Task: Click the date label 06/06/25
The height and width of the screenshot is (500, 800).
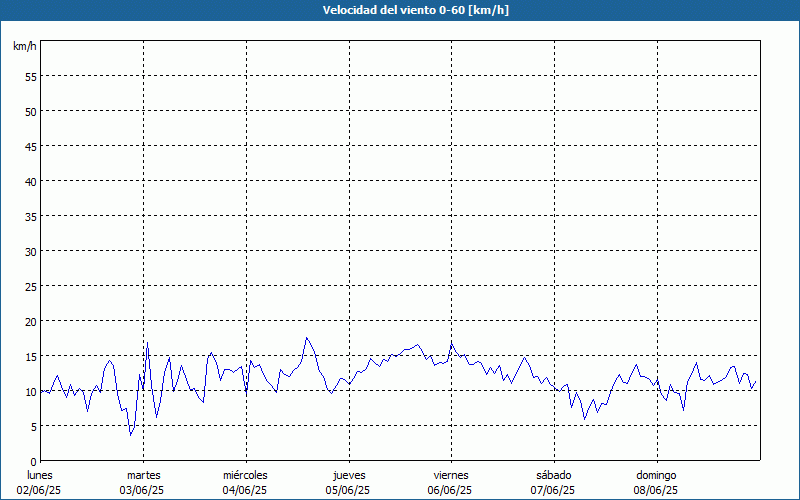Action: (449, 490)
